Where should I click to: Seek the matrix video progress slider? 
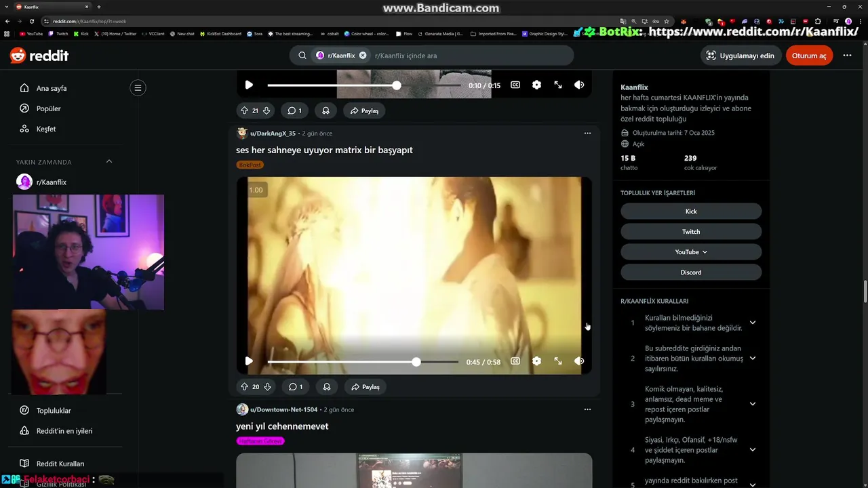(x=363, y=362)
